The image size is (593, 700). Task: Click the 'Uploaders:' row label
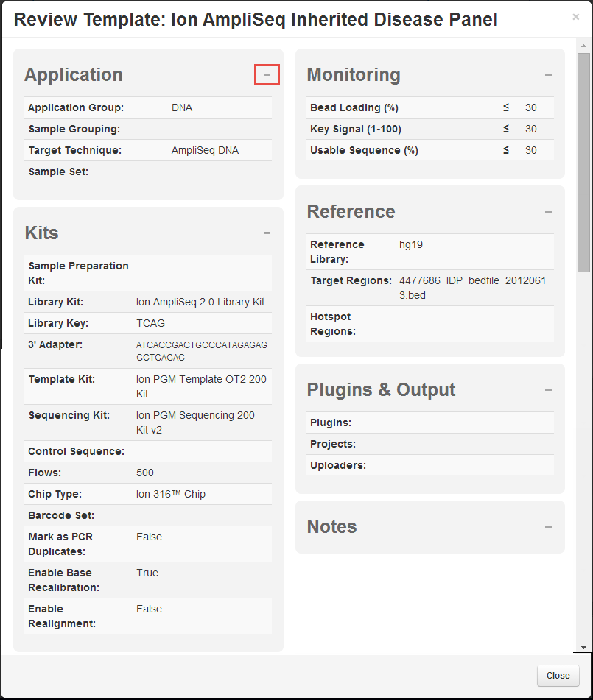[x=338, y=466]
